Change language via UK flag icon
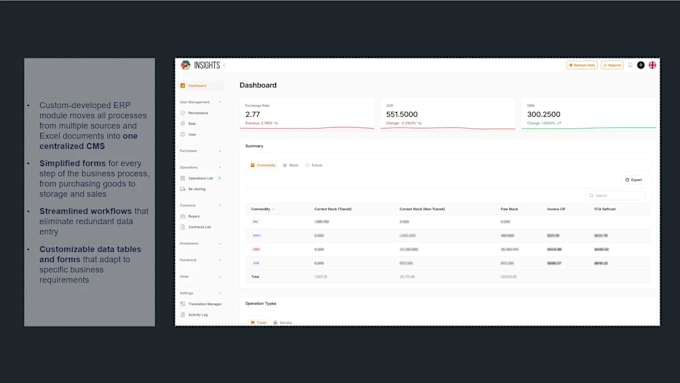 tap(652, 65)
